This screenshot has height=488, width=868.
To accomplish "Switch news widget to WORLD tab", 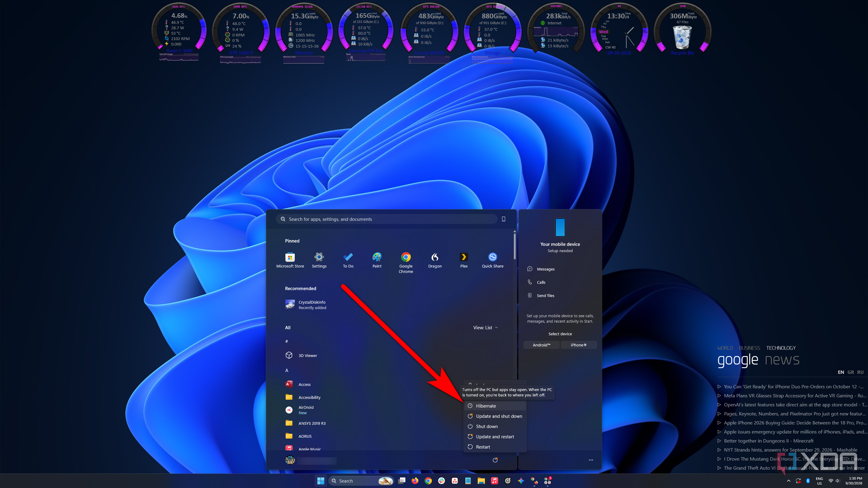I will [x=725, y=348].
